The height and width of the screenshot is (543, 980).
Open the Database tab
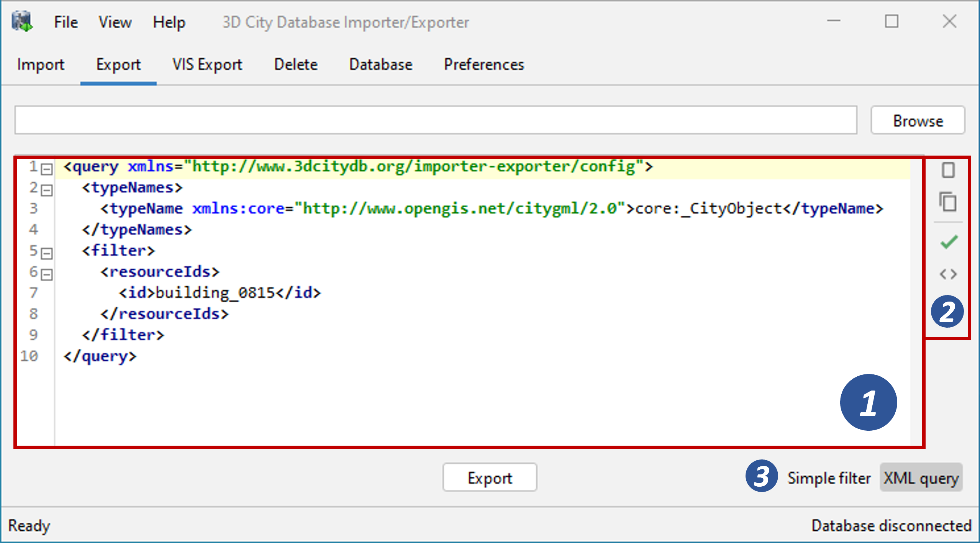[x=381, y=64]
